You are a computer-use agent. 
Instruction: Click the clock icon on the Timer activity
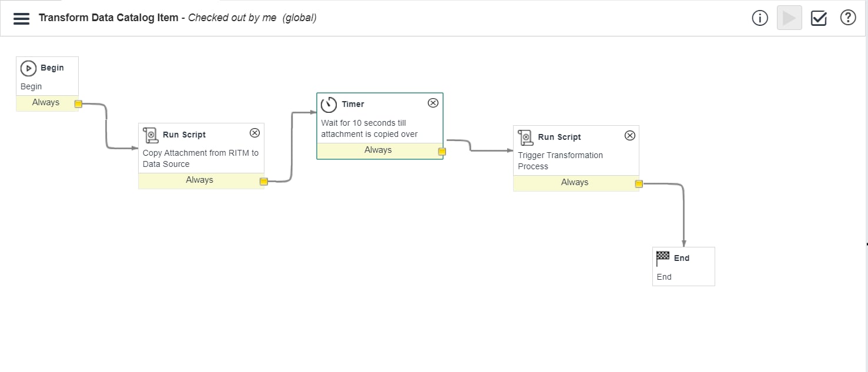coord(329,104)
